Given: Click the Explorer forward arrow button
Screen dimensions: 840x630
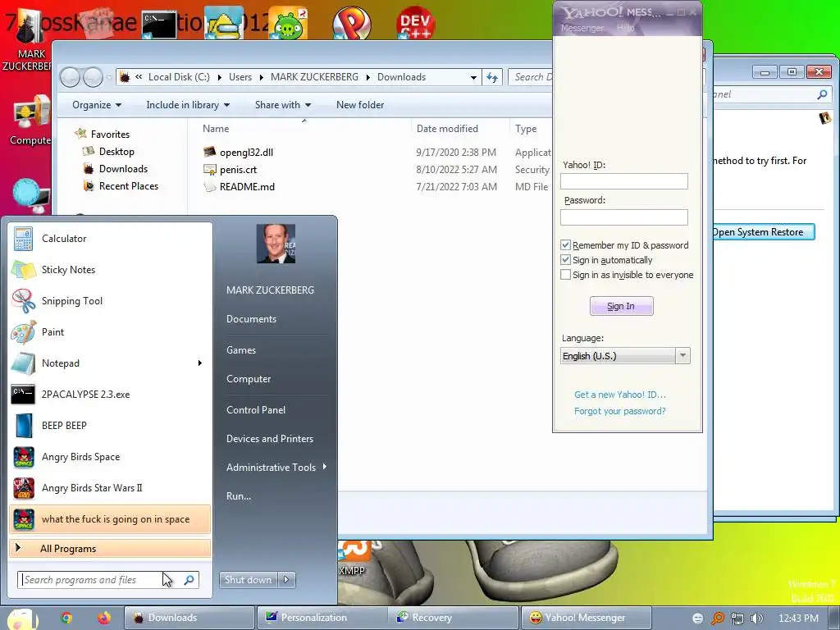Looking at the screenshot, I should [x=93, y=77].
